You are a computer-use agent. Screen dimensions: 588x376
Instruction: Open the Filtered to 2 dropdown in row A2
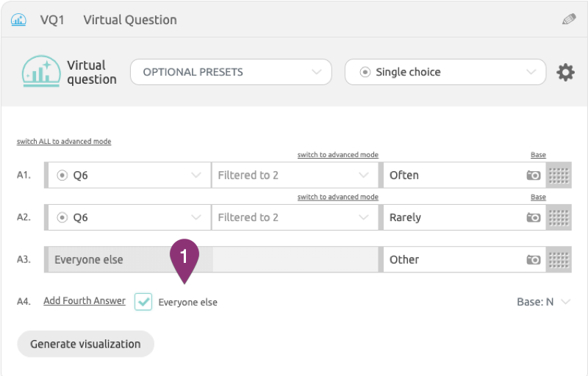click(295, 217)
